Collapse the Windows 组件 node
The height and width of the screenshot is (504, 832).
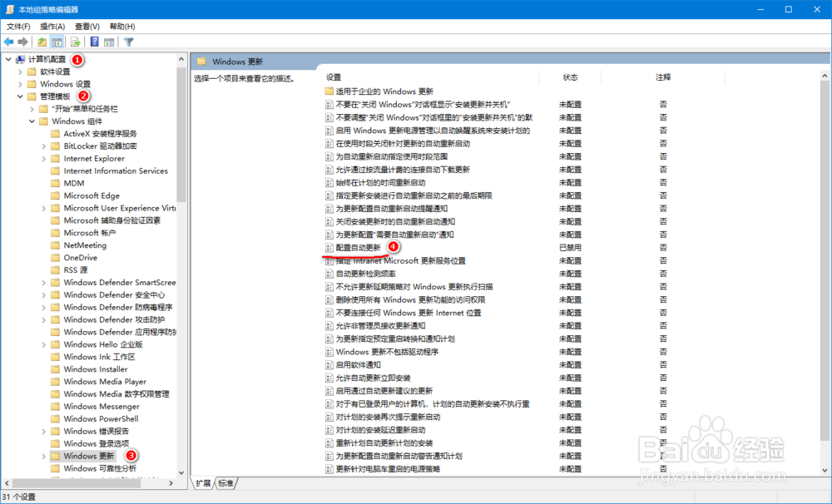(x=32, y=121)
